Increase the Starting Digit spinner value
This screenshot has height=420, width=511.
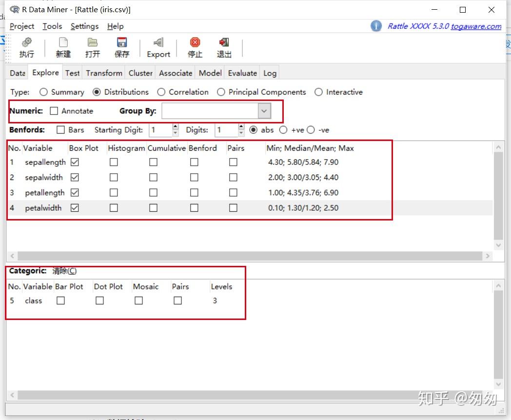pyautogui.click(x=176, y=127)
